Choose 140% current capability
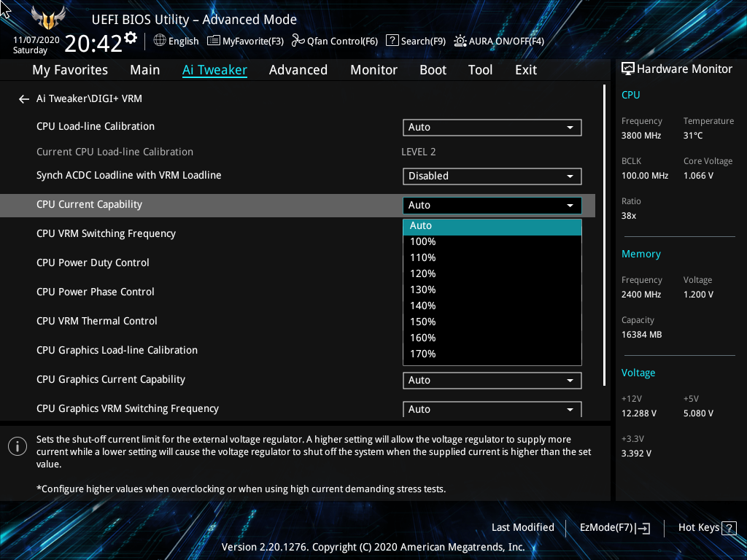Image resolution: width=747 pixels, height=560 pixels. point(492,306)
